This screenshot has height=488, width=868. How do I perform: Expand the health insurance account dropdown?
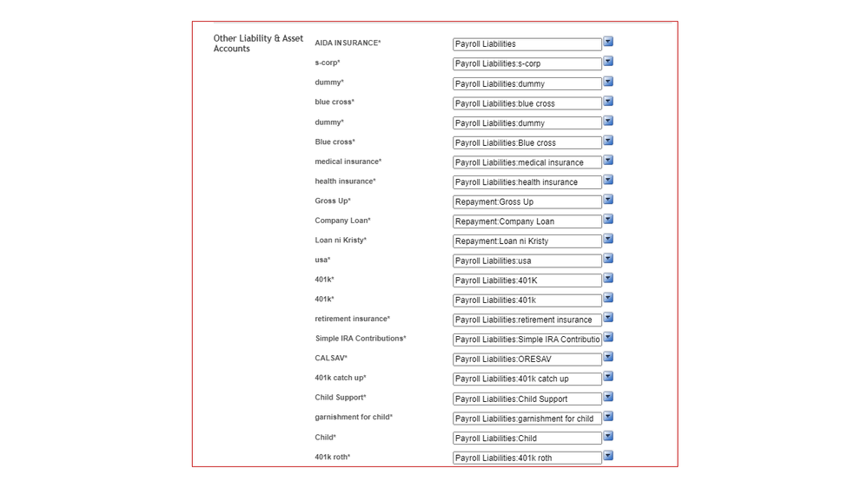(608, 181)
